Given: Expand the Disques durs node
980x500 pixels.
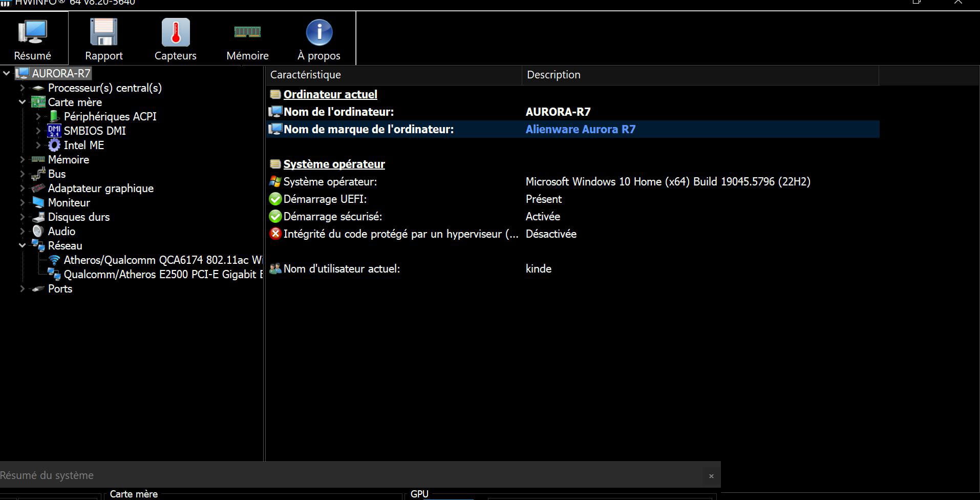Looking at the screenshot, I should 23,217.
